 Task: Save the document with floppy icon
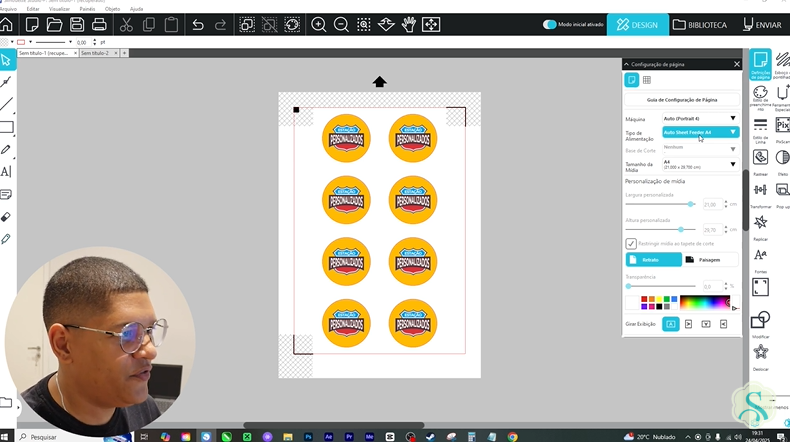(77, 24)
